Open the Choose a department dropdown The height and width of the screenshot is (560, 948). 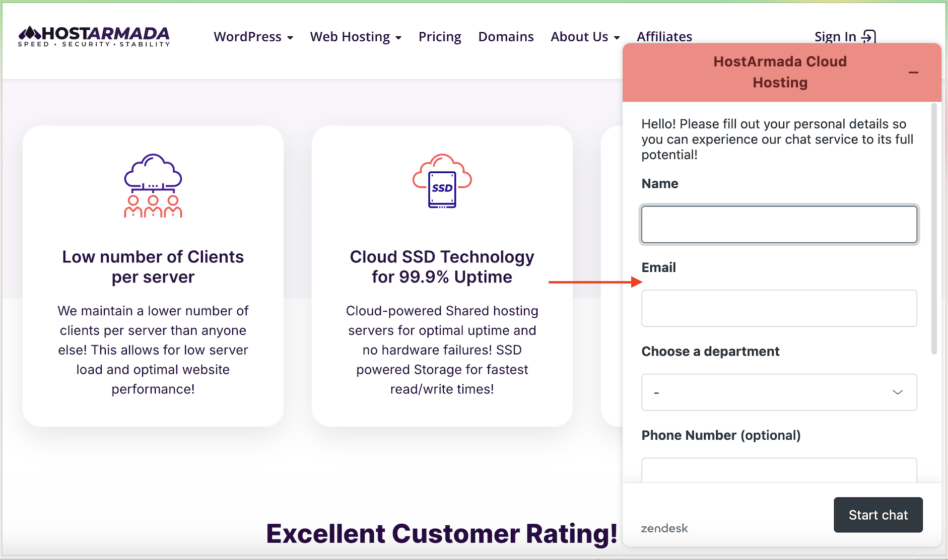tap(779, 392)
